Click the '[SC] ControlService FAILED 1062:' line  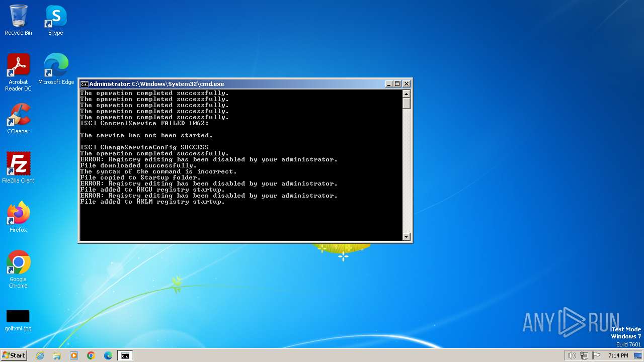click(144, 123)
